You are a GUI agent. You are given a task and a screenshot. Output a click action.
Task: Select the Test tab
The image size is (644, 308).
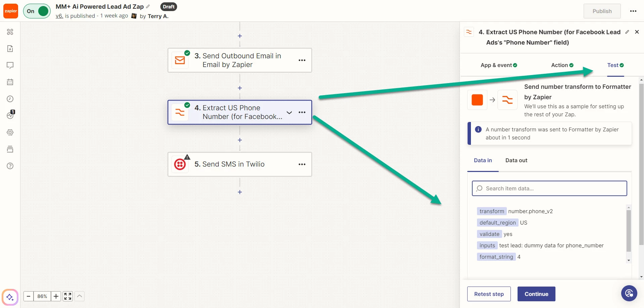615,65
